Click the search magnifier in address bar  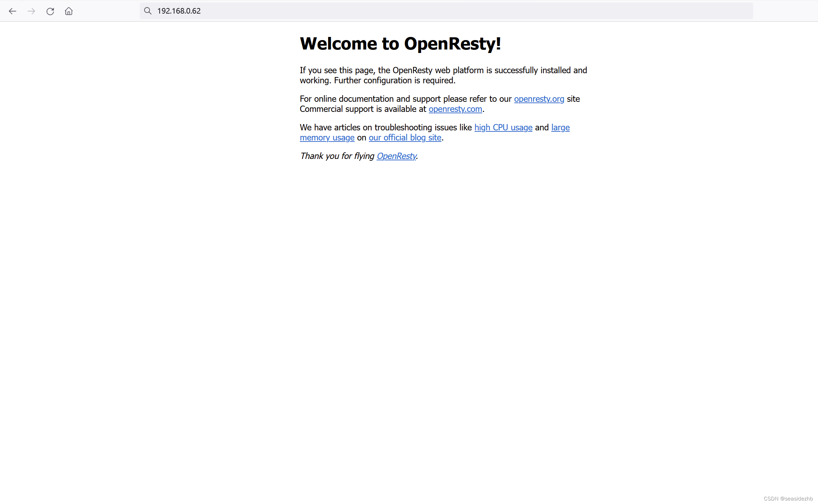pos(148,11)
